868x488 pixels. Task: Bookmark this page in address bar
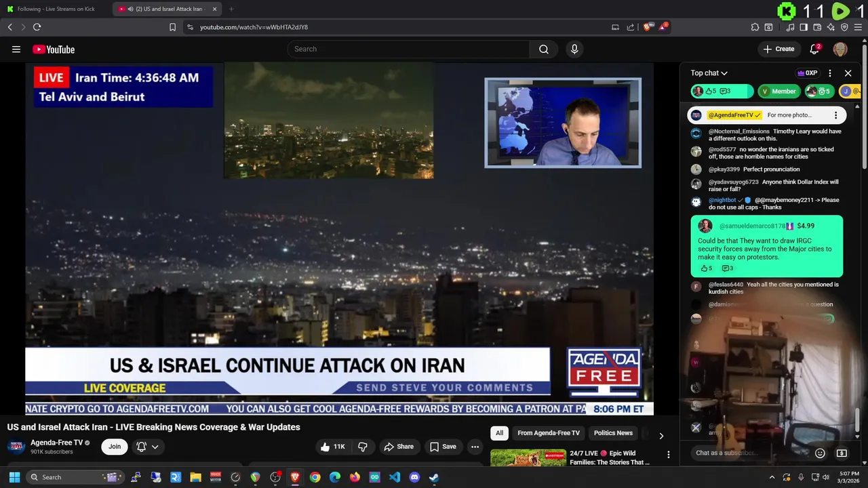pos(172,27)
